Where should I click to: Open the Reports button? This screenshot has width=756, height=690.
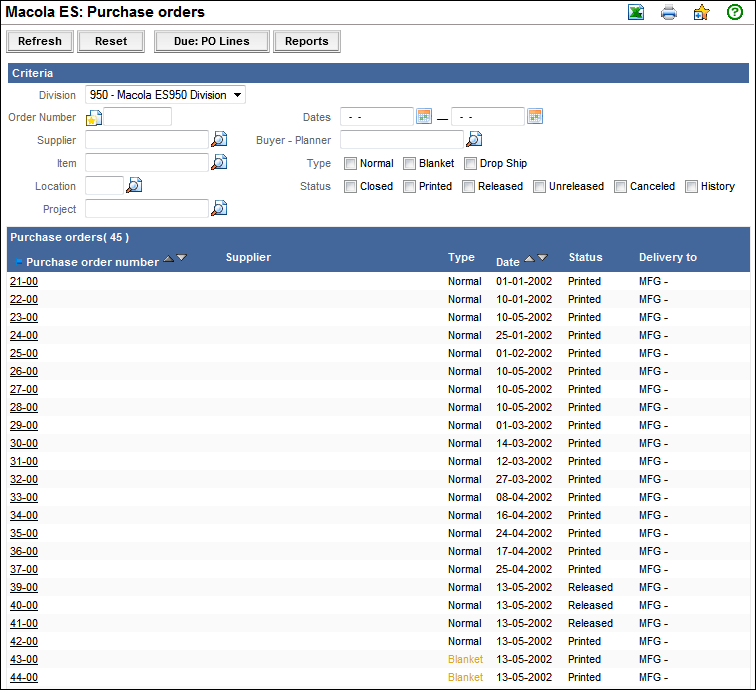(307, 41)
